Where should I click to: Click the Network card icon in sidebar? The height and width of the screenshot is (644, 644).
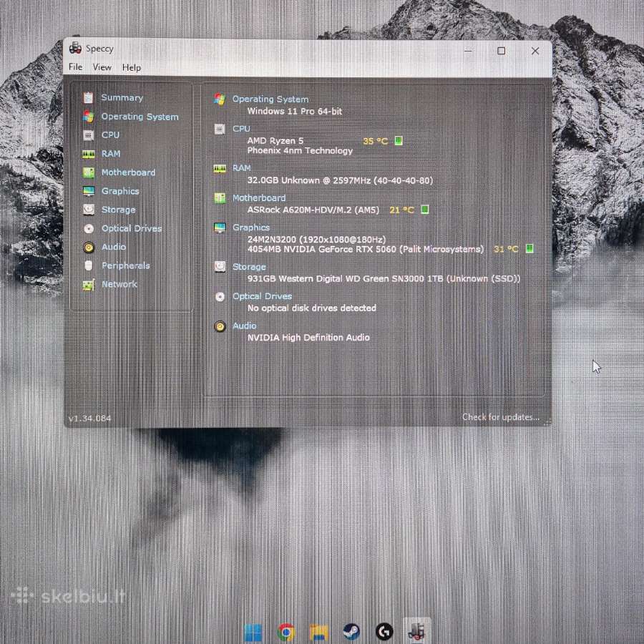(x=88, y=285)
